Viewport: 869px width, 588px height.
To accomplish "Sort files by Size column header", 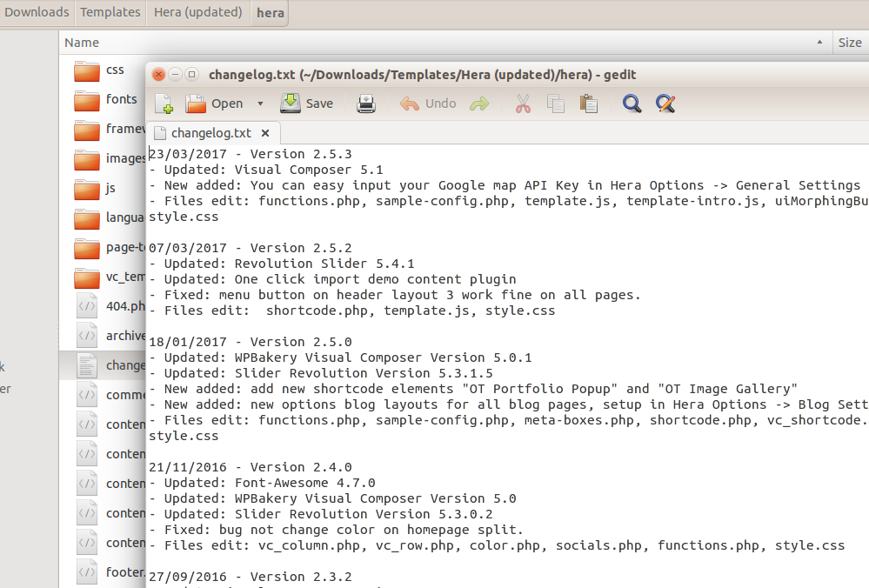I will tap(850, 43).
